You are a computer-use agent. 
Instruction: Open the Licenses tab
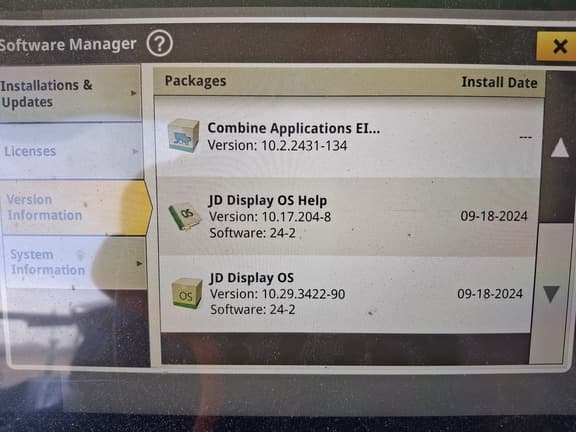point(71,151)
